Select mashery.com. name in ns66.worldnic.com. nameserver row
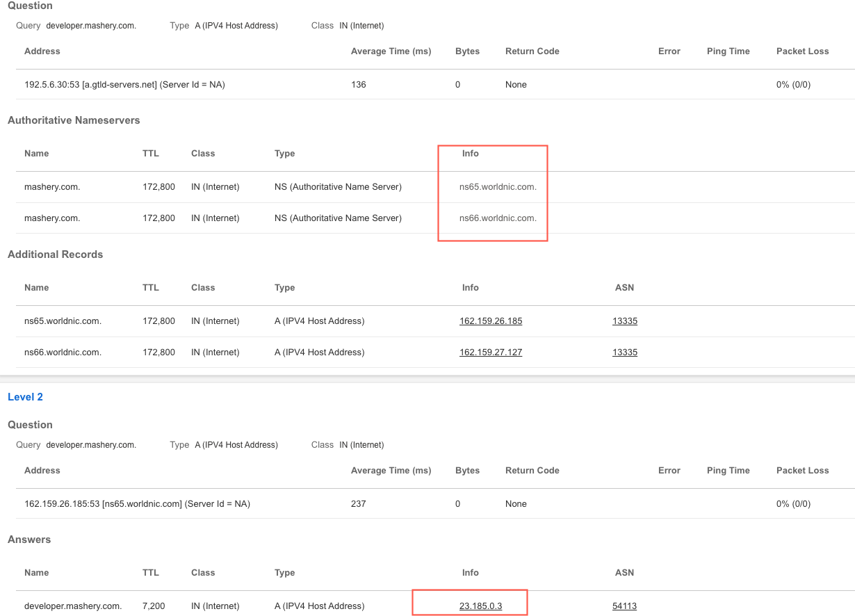The image size is (855, 616). (52, 218)
